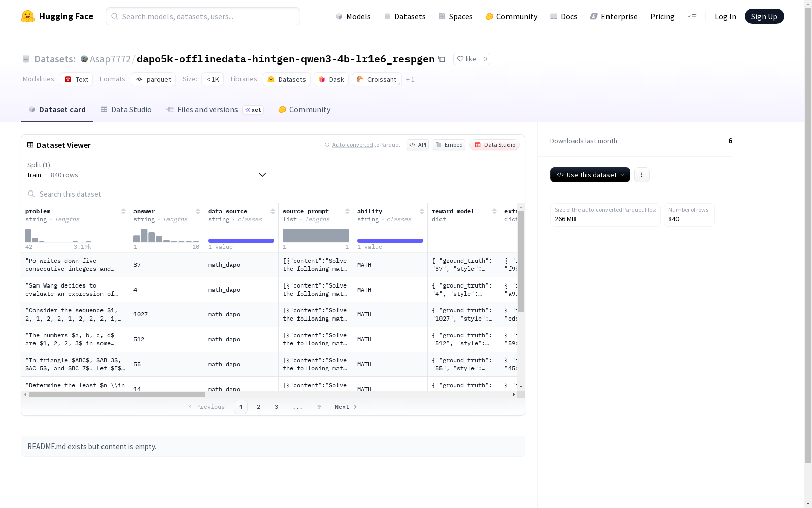Select the answer cell 1027

pos(166,314)
